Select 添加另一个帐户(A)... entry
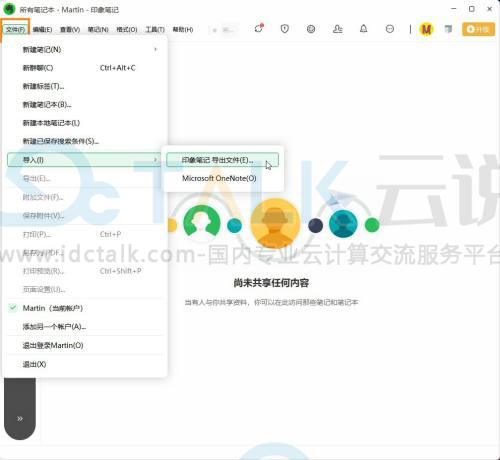 point(84,327)
